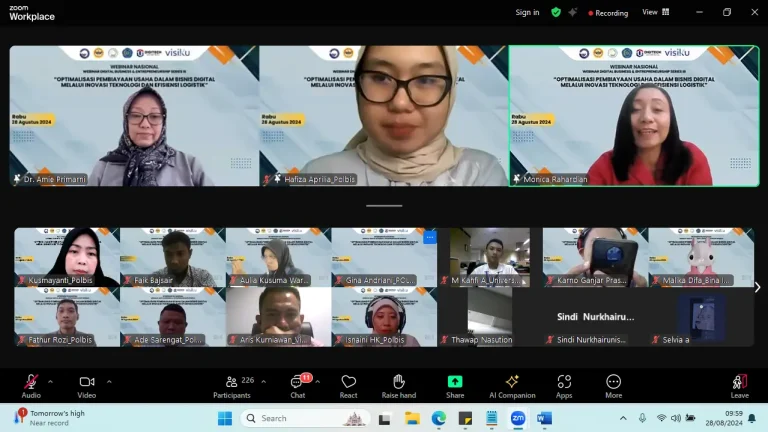Image resolution: width=768 pixels, height=432 pixels.
Task: Go to next page of participants
Action: (757, 287)
